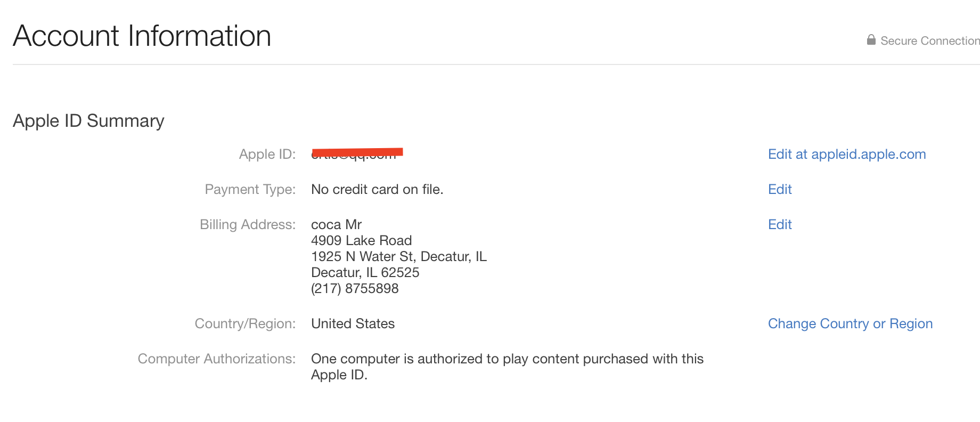Click the 'Billing Address:' field label
Viewport: 980px width, 422px height.
pyautogui.click(x=248, y=224)
